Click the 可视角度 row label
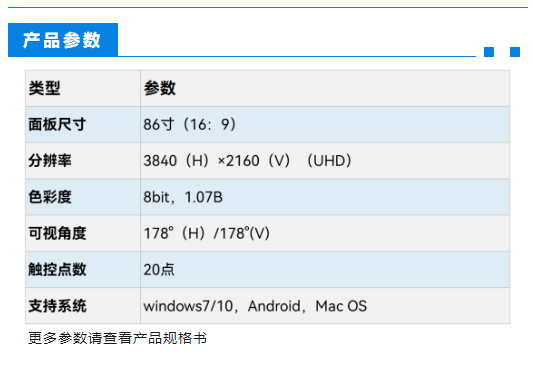The width and height of the screenshot is (533, 374). 57,233
